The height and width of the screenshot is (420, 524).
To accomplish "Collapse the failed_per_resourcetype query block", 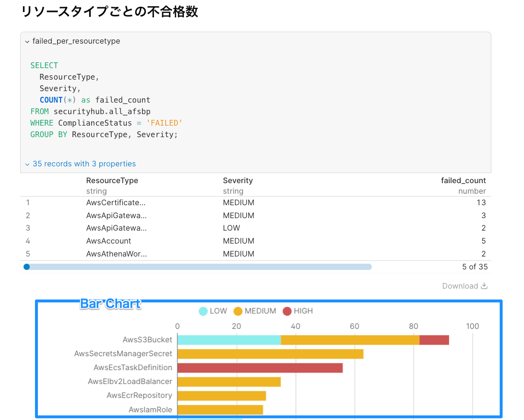I will (x=27, y=41).
